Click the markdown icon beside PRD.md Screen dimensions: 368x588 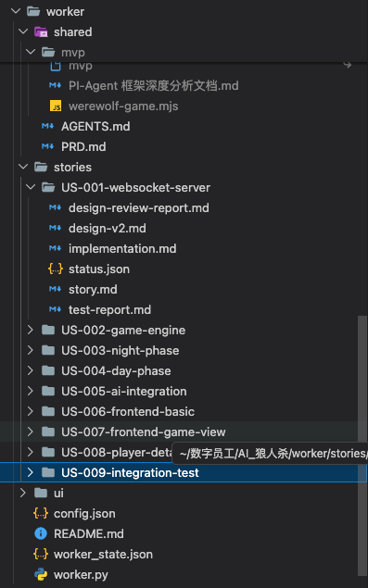47,146
